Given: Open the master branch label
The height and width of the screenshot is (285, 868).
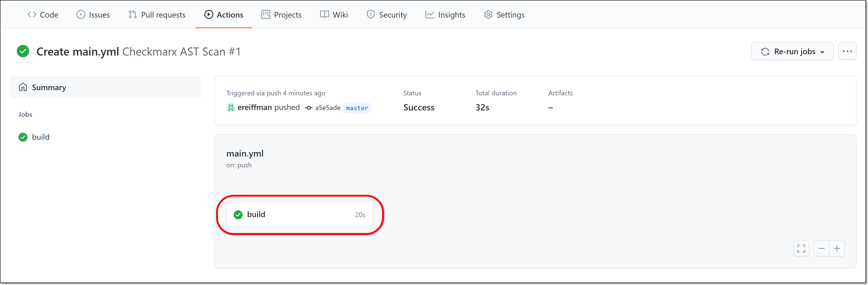Looking at the screenshot, I should coord(357,108).
